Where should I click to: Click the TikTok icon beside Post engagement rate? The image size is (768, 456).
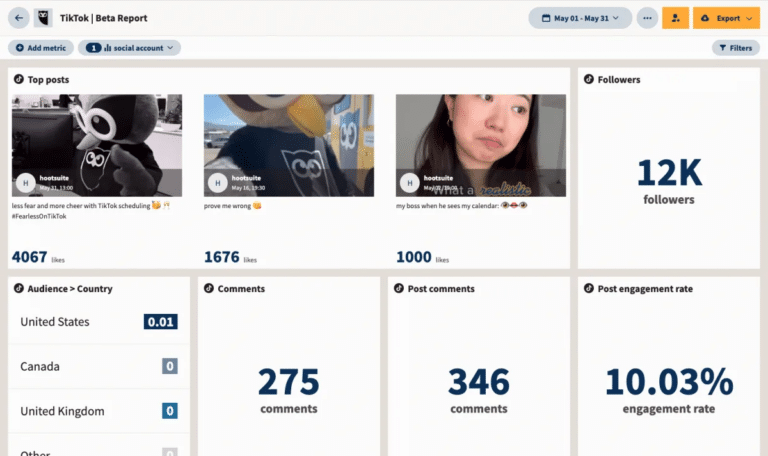coord(589,289)
